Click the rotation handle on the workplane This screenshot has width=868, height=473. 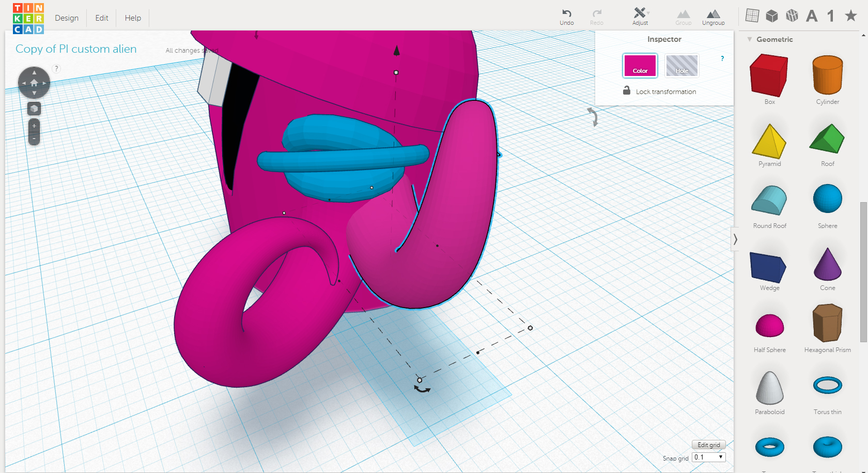point(423,389)
